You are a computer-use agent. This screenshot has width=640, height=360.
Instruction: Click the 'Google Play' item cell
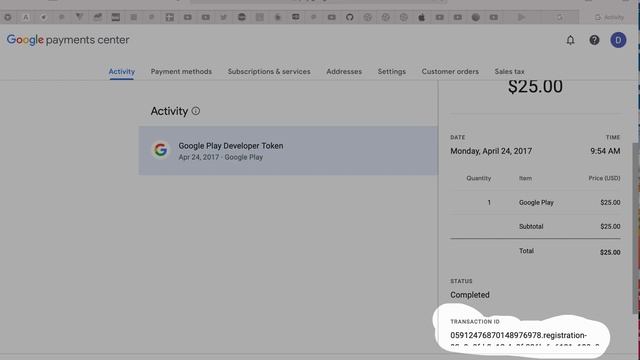(536, 202)
